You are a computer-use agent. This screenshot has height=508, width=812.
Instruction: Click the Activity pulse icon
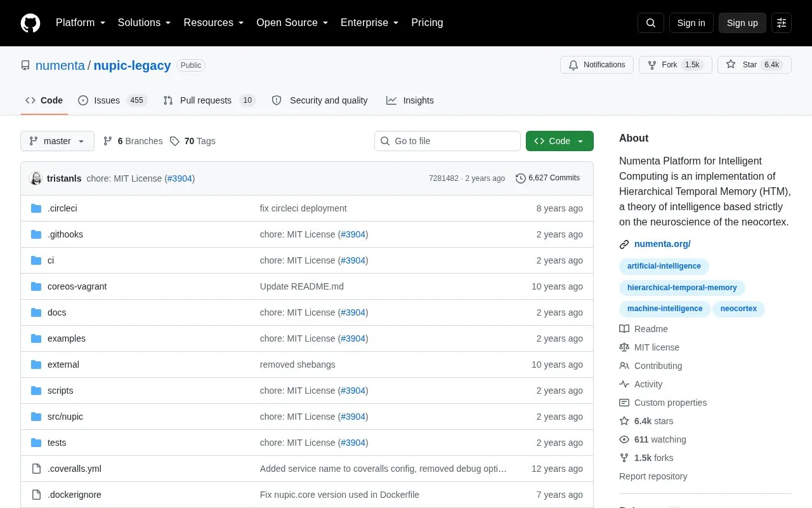pos(624,384)
